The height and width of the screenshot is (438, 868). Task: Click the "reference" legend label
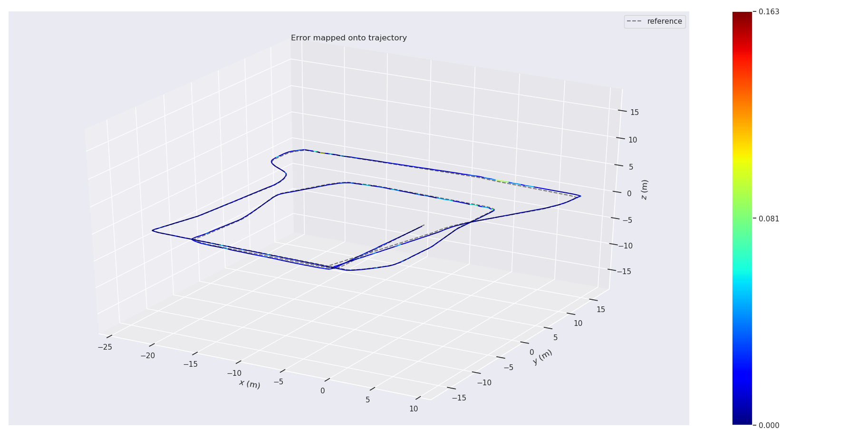[665, 21]
